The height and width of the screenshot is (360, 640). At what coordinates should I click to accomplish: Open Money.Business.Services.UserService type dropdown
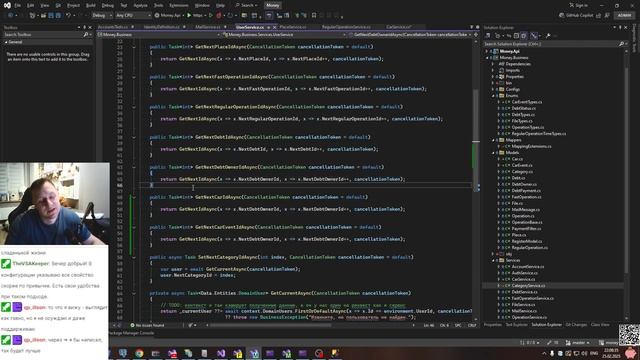[x=285, y=35]
